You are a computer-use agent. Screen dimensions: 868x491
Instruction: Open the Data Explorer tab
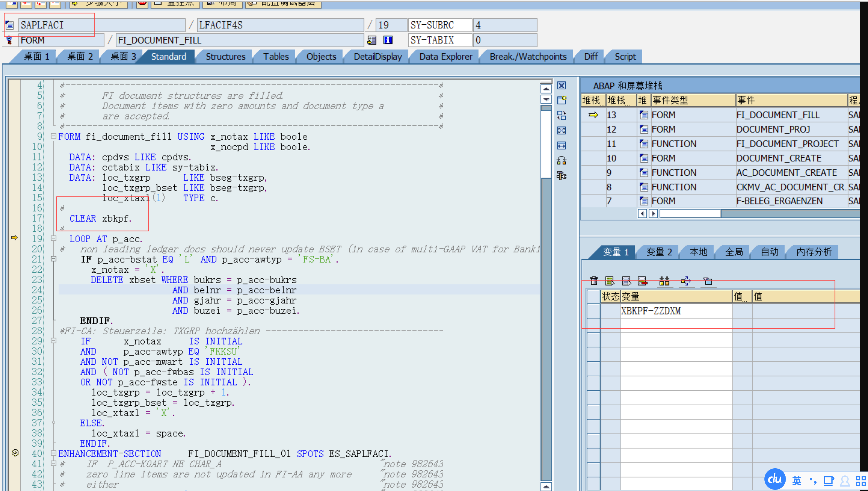click(x=446, y=57)
